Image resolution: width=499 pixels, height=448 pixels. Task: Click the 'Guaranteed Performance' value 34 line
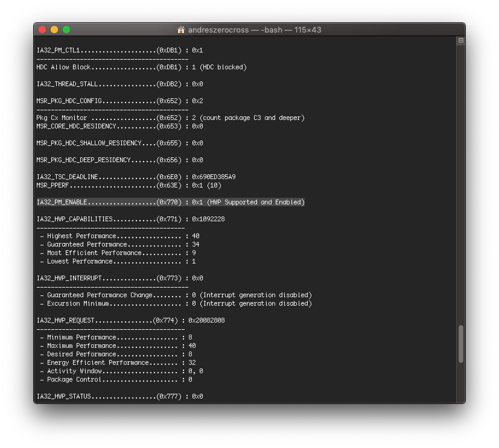120,245
